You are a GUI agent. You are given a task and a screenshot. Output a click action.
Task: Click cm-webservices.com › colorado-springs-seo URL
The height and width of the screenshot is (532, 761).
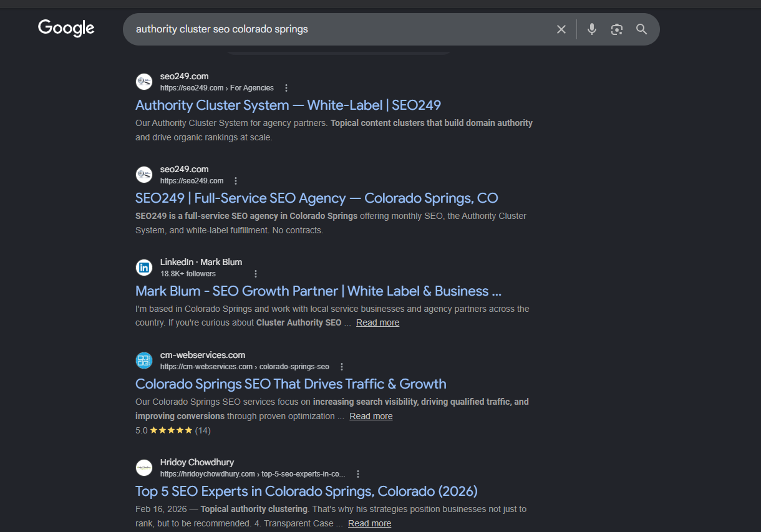pos(245,367)
